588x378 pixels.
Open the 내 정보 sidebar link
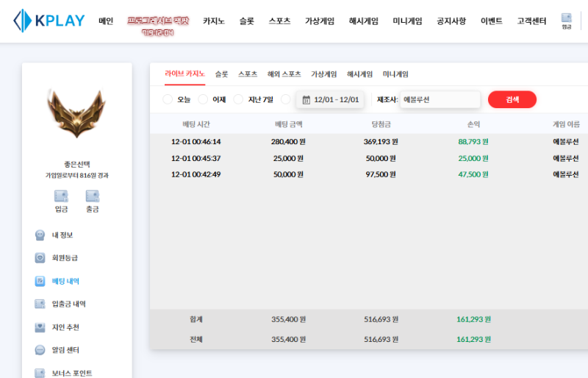pos(62,235)
